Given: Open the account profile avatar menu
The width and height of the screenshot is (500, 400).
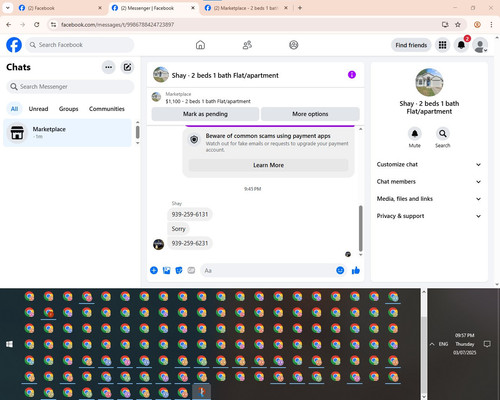Looking at the screenshot, I should (480, 45).
